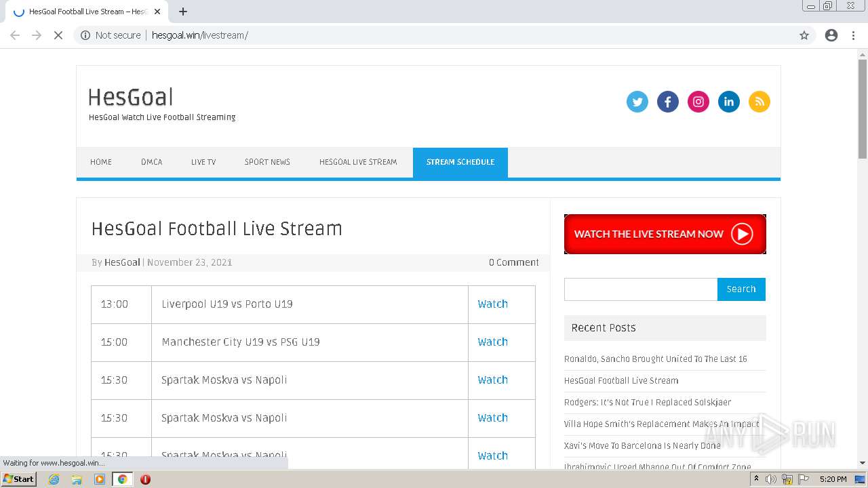This screenshot has height=488, width=868.
Task: Stop loading the page
Action: (x=58, y=35)
